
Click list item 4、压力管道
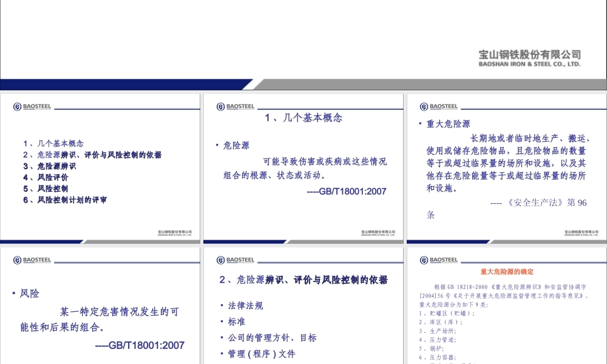click(438, 340)
